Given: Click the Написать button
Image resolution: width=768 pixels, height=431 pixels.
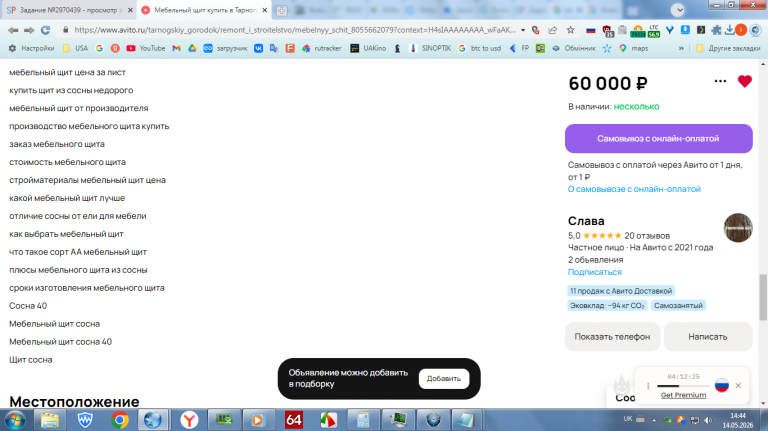Looking at the screenshot, I should pyautogui.click(x=708, y=336).
